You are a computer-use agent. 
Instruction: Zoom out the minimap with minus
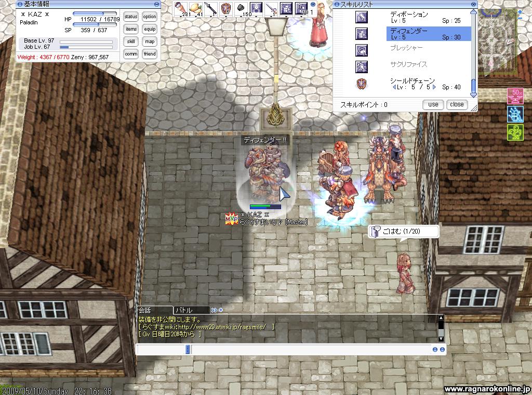521,18
